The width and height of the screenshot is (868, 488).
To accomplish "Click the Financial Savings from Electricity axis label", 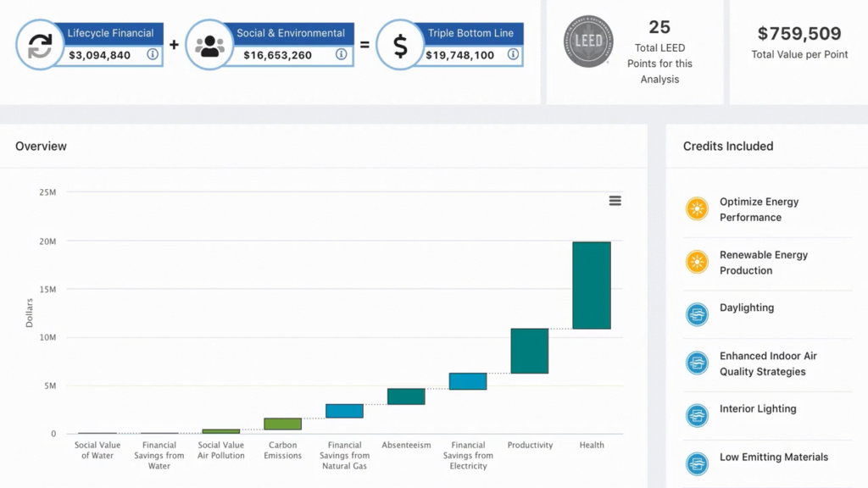I will pyautogui.click(x=468, y=455).
